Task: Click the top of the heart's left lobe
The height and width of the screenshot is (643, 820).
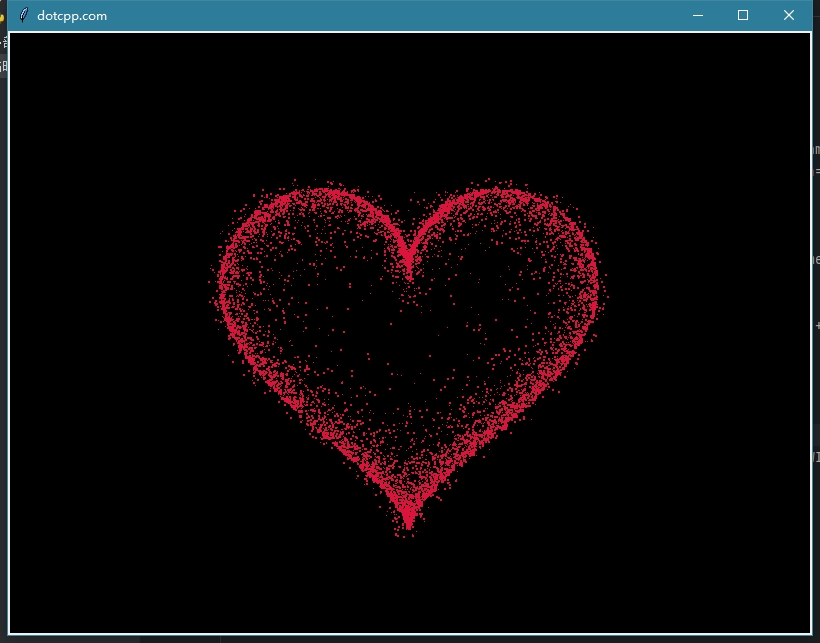Action: [x=310, y=190]
